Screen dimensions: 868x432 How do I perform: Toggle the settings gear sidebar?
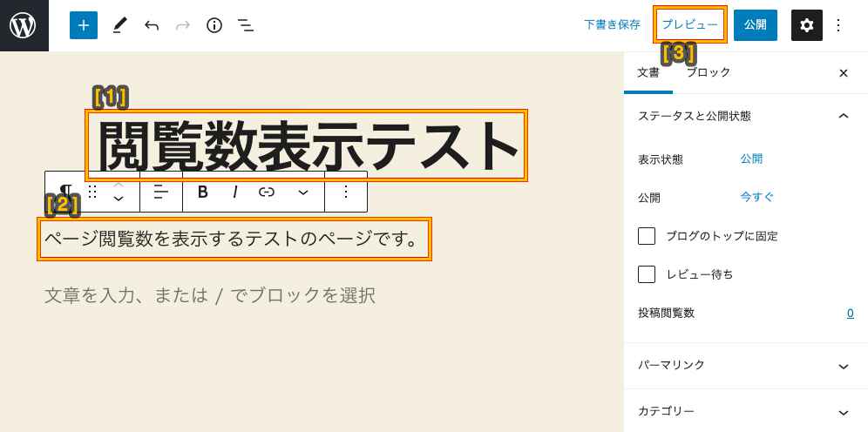(x=806, y=25)
